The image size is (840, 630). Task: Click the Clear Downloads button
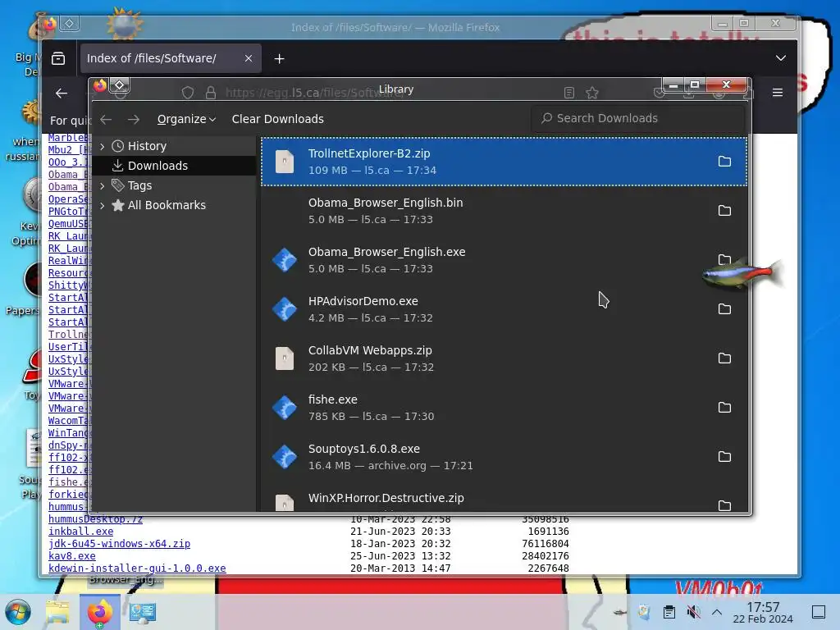pos(277,119)
